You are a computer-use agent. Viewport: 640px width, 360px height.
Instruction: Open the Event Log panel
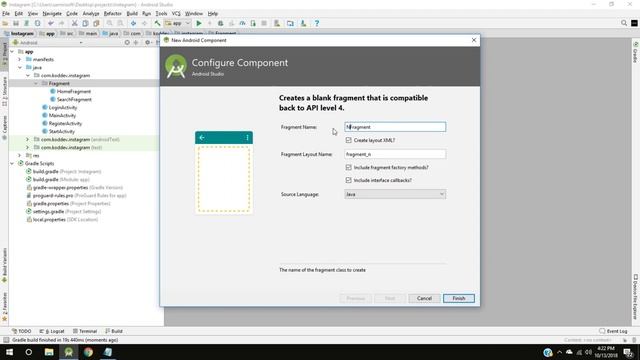tap(613, 331)
